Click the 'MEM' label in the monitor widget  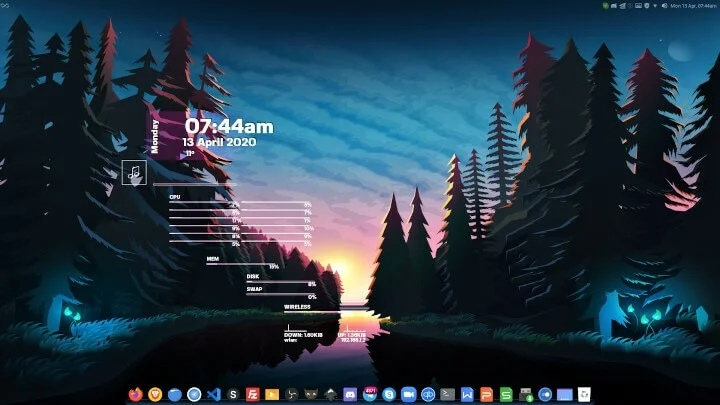pyautogui.click(x=213, y=259)
